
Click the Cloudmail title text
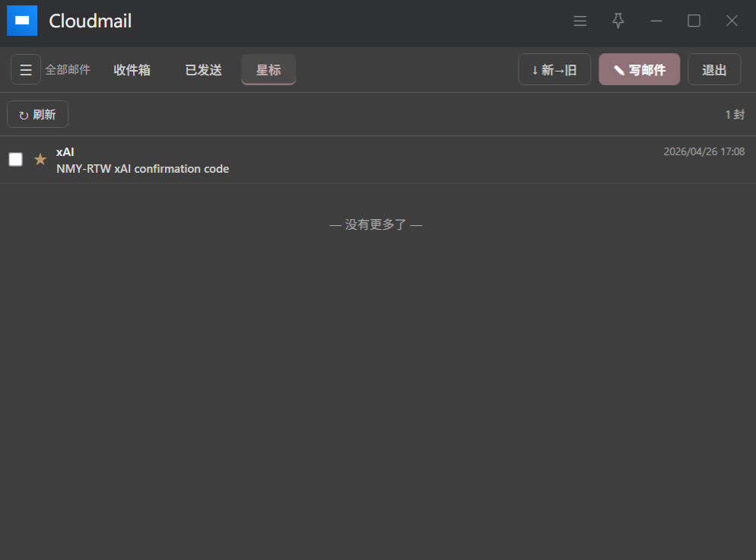coord(91,21)
